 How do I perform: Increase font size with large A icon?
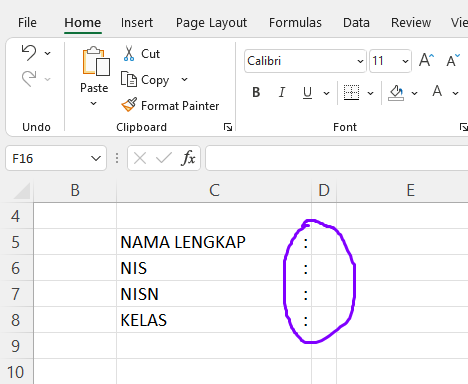[426, 60]
